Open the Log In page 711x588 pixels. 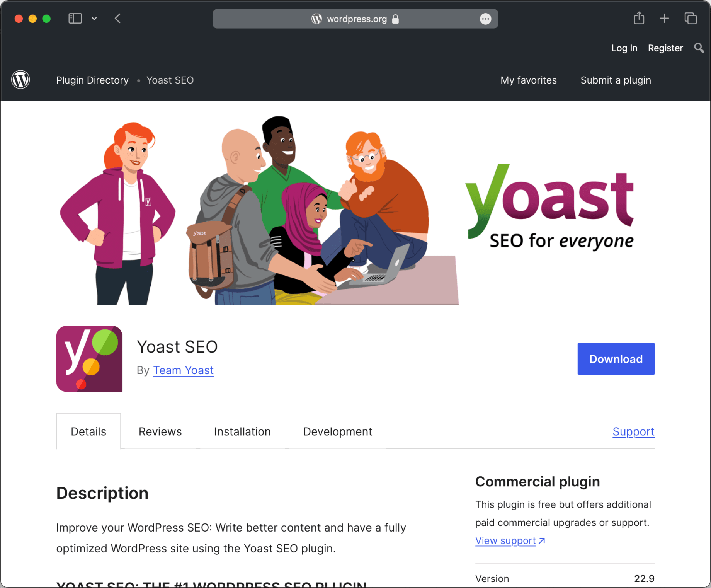(624, 48)
